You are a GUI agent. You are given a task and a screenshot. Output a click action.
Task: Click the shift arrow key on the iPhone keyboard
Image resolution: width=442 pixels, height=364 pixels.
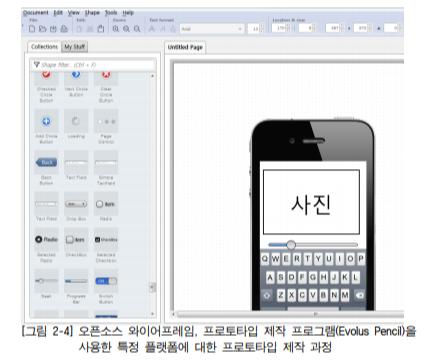click(x=267, y=295)
